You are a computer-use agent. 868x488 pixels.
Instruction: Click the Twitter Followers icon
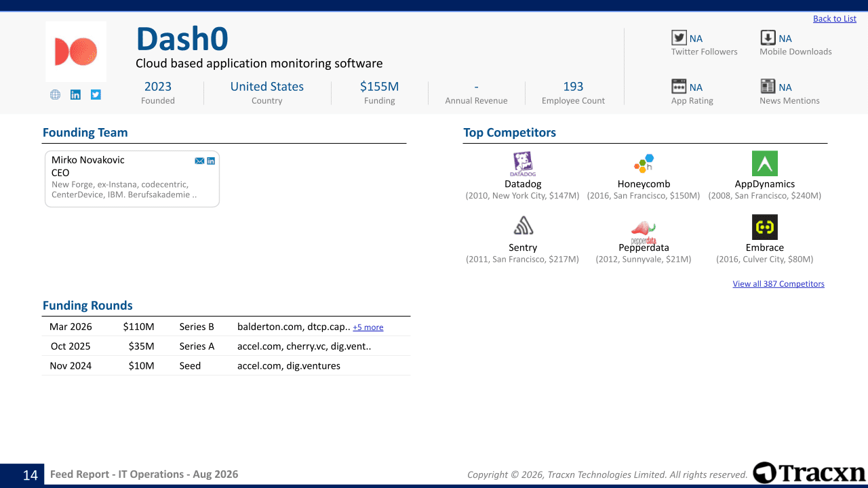679,38
